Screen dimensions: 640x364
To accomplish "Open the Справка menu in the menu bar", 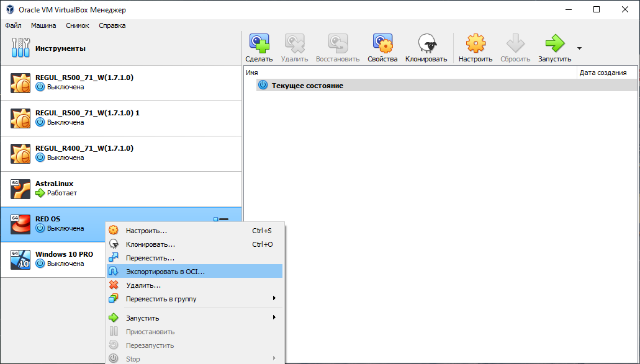I will pyautogui.click(x=112, y=25).
